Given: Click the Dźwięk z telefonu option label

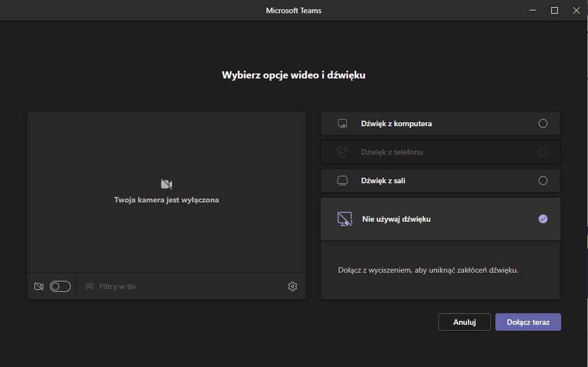Looking at the screenshot, I should 392,152.
